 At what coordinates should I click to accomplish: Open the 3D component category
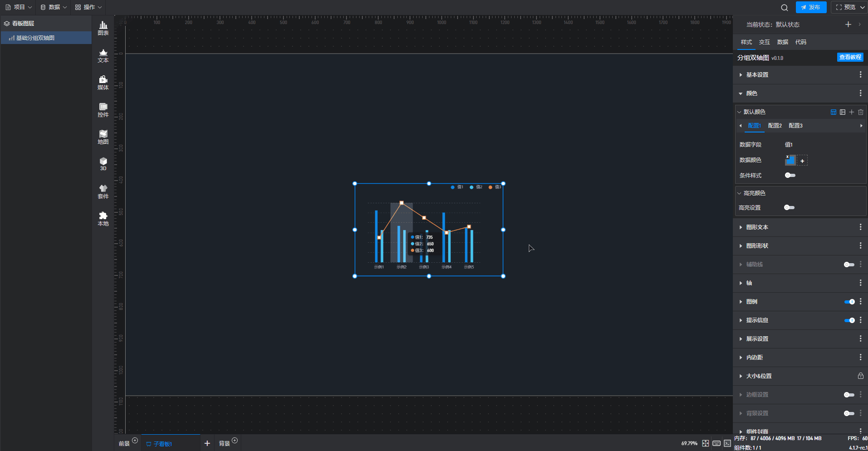pyautogui.click(x=103, y=164)
